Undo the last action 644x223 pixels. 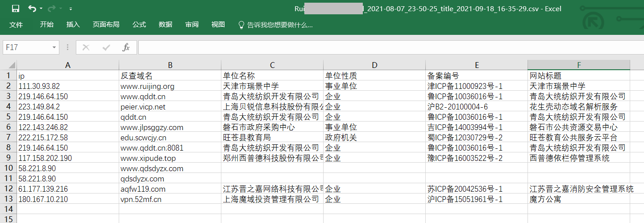32,8
